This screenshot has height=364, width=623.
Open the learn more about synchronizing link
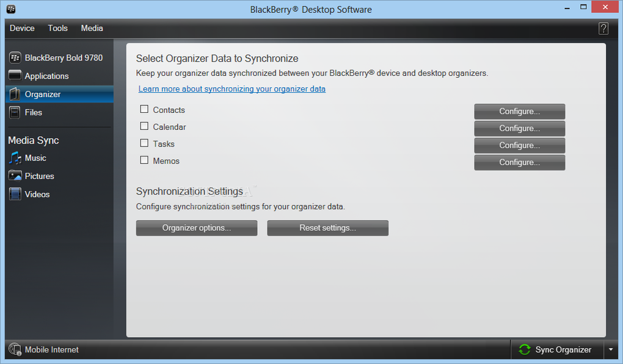(232, 89)
